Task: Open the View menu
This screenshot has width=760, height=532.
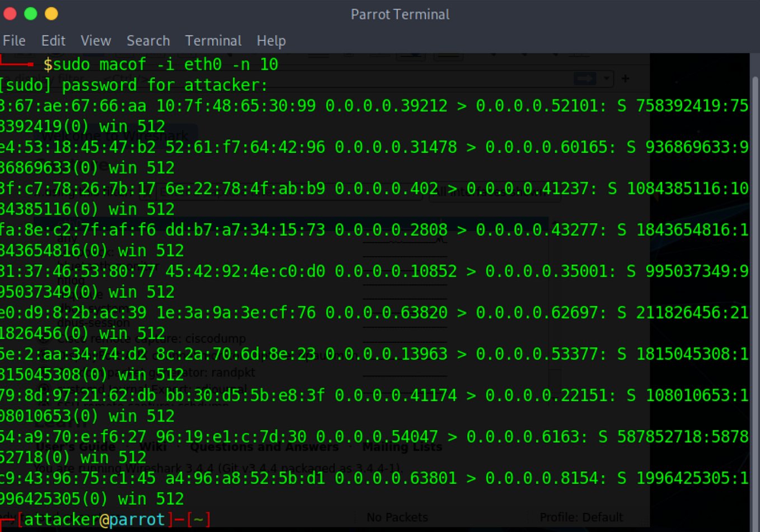Action: (x=96, y=41)
